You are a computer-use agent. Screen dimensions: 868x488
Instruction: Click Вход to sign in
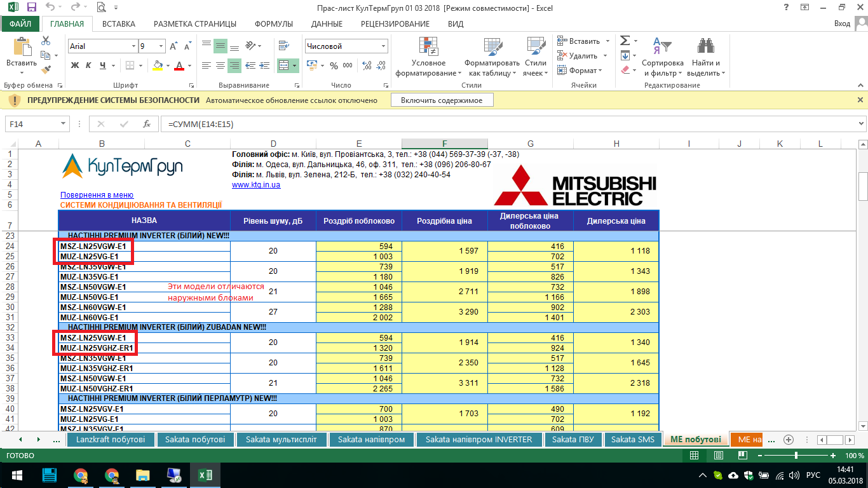click(841, 24)
